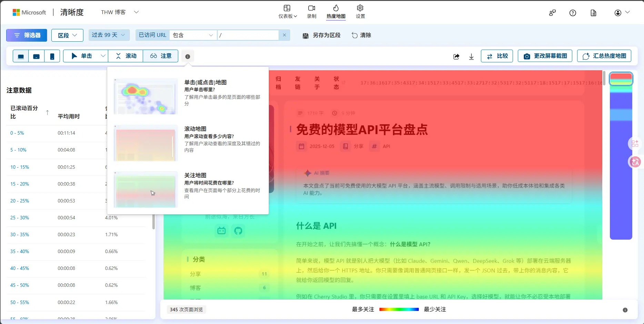The height and width of the screenshot is (324, 644).
Task: Click the download heatmap icon
Action: (x=471, y=56)
